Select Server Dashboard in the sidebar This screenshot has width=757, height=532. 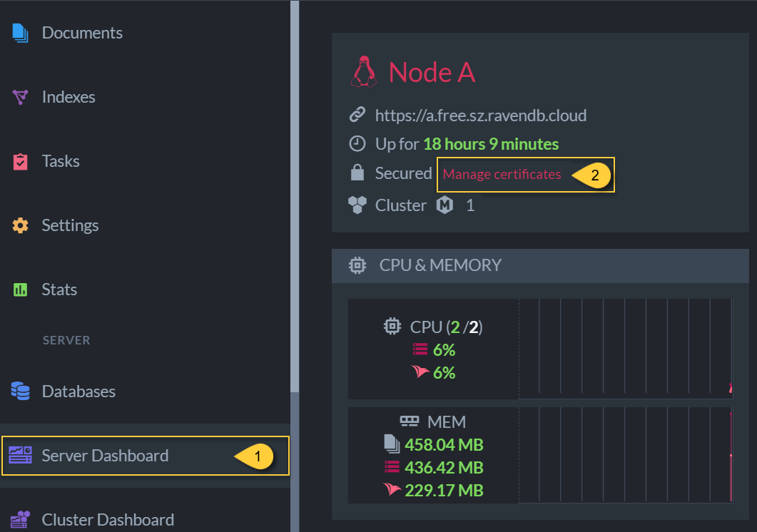[x=145, y=455]
